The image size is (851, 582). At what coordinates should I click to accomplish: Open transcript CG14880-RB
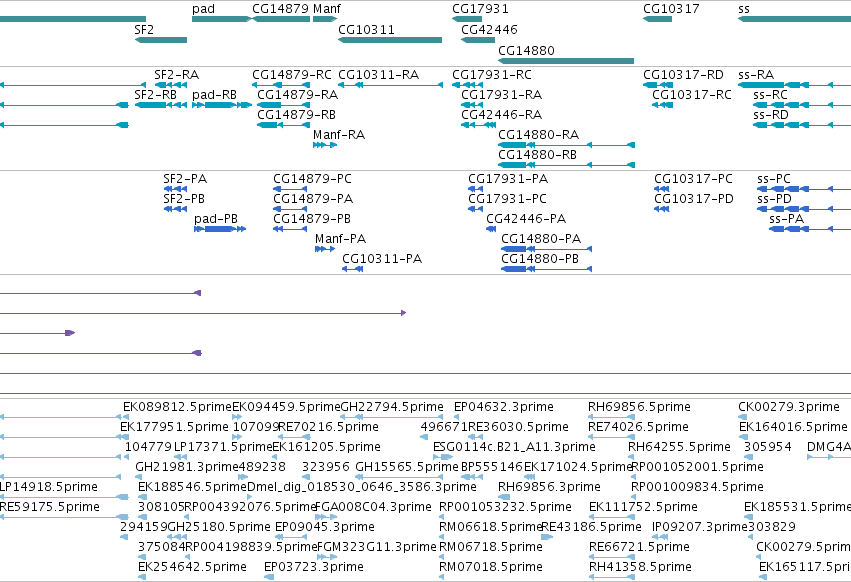coord(537,155)
